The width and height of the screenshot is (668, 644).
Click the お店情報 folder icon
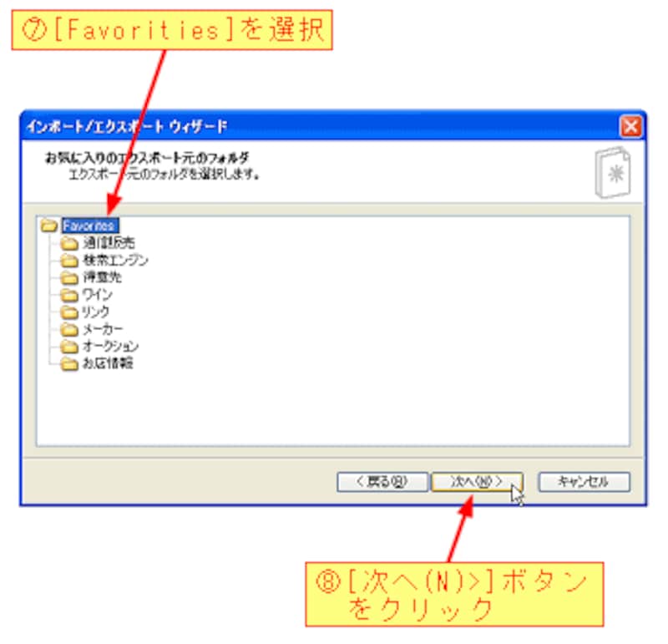[x=69, y=364]
